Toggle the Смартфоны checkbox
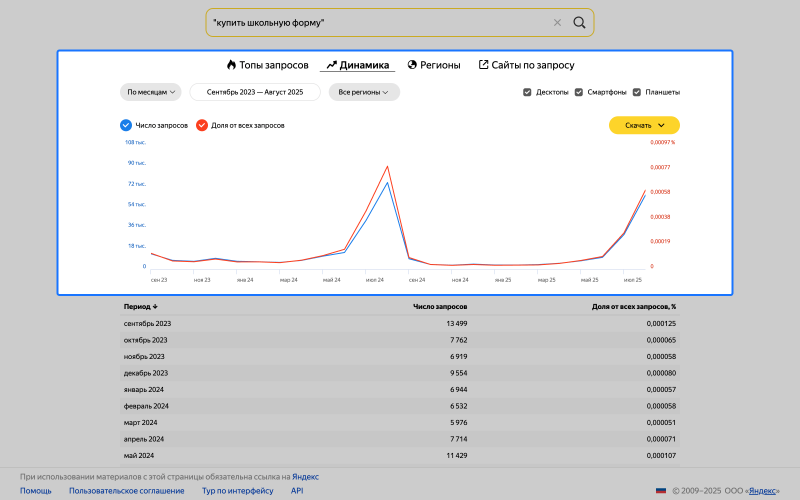 pos(578,92)
